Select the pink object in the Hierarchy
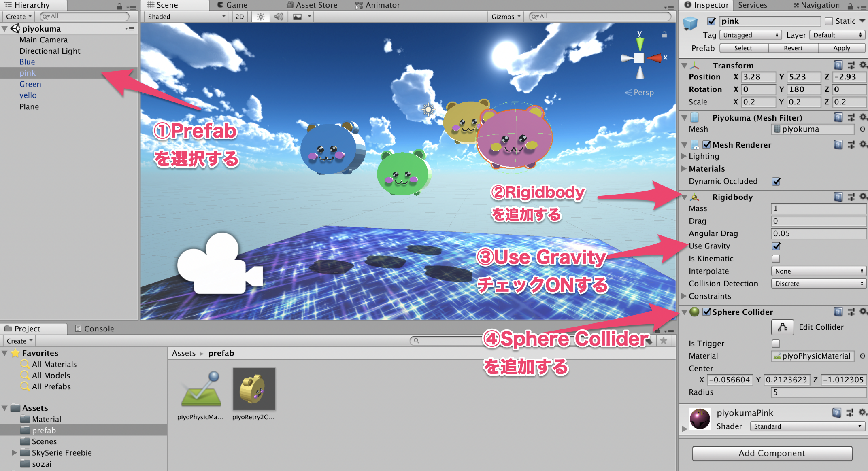Image resolution: width=868 pixels, height=471 pixels. tap(27, 73)
